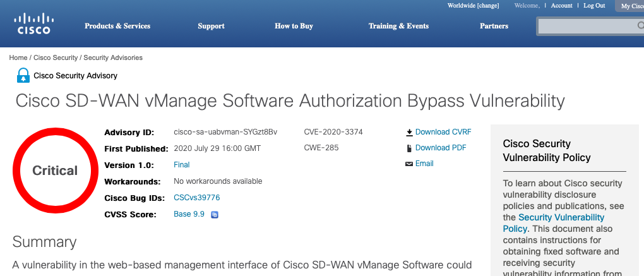Open the Cisco Security breadcrumb
The height and width of the screenshot is (276, 644).
pyautogui.click(x=56, y=58)
